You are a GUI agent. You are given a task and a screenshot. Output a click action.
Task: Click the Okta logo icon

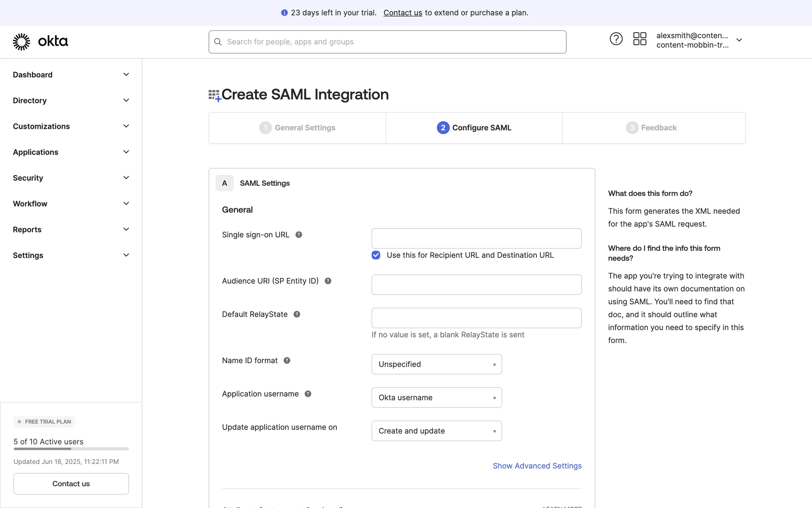pos(22,41)
